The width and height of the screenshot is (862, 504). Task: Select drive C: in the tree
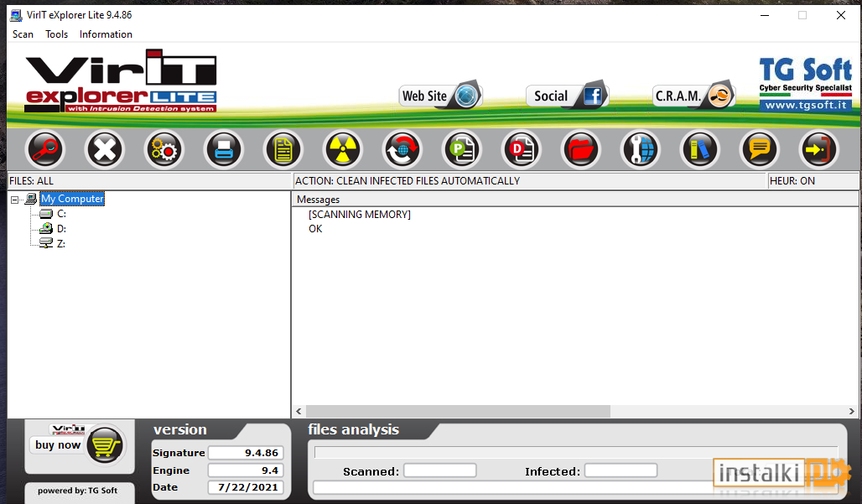pyautogui.click(x=61, y=214)
